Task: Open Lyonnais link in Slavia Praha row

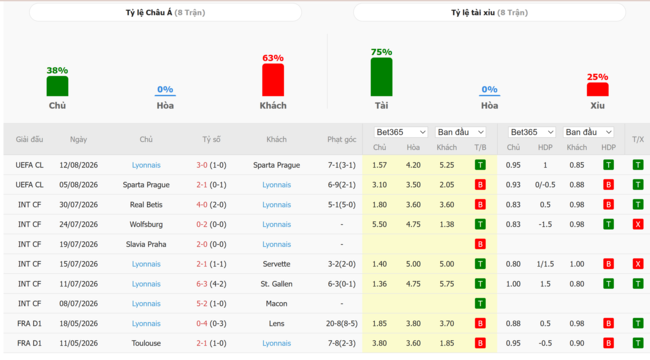Action: (276, 244)
